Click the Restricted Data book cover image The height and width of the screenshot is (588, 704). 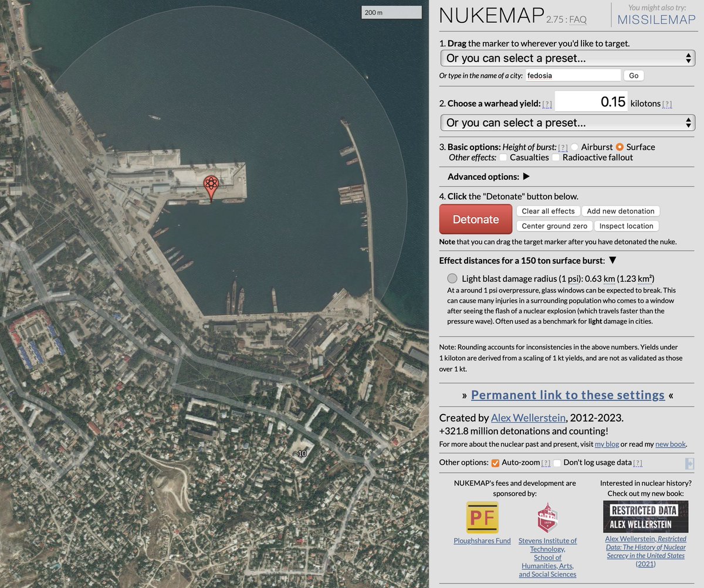pos(645,516)
